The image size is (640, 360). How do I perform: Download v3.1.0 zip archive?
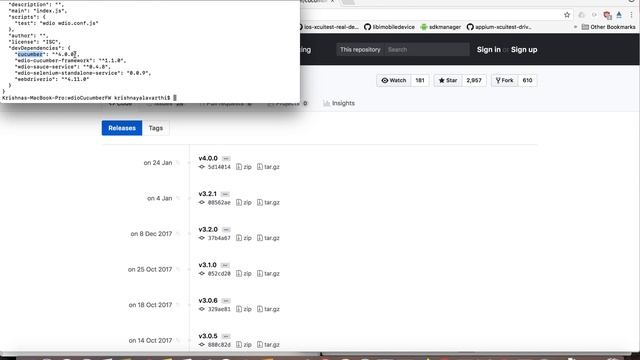click(x=244, y=273)
